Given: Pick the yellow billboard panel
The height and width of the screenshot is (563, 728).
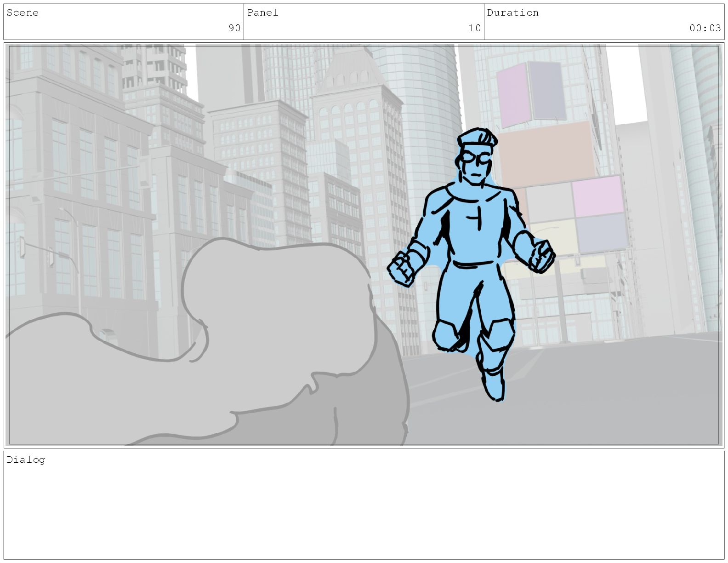Looking at the screenshot, I should [x=552, y=237].
